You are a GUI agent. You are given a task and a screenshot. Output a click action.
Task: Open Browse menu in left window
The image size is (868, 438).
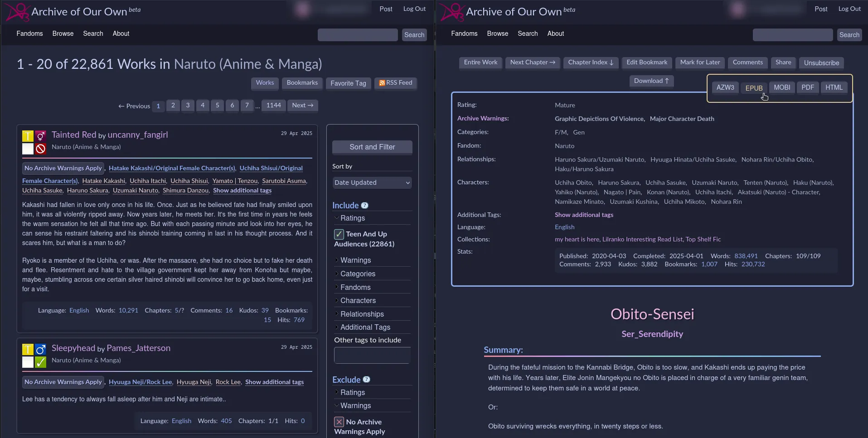(x=63, y=34)
